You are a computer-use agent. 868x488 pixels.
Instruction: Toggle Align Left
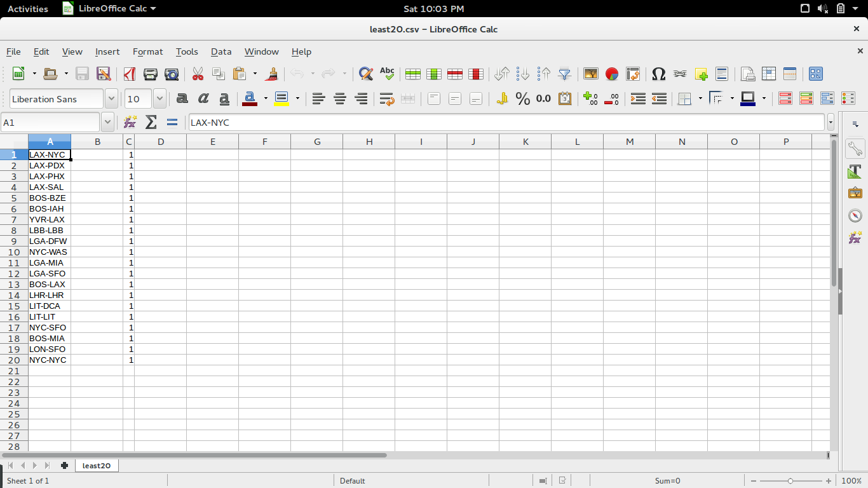click(318, 98)
